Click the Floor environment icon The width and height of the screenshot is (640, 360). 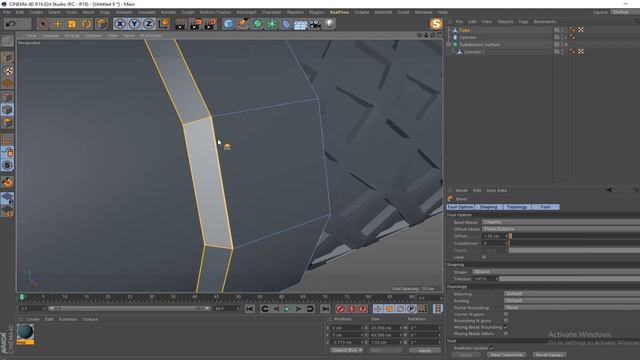(300, 24)
